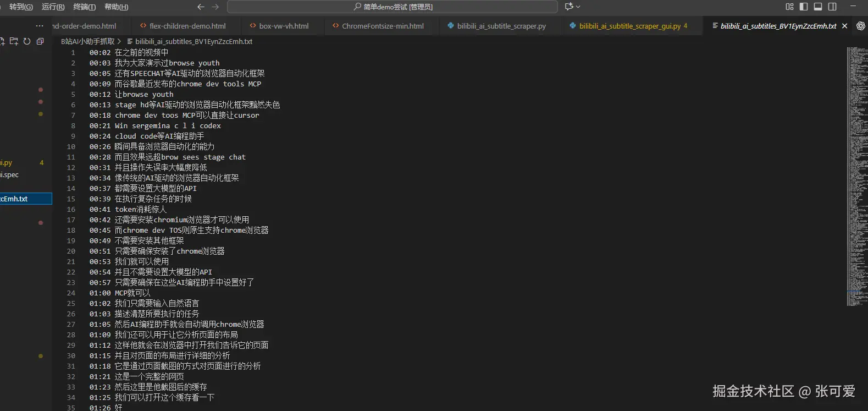Click line '00:24 cloud code等AI编程助手'
The image size is (868, 411).
coord(147,136)
